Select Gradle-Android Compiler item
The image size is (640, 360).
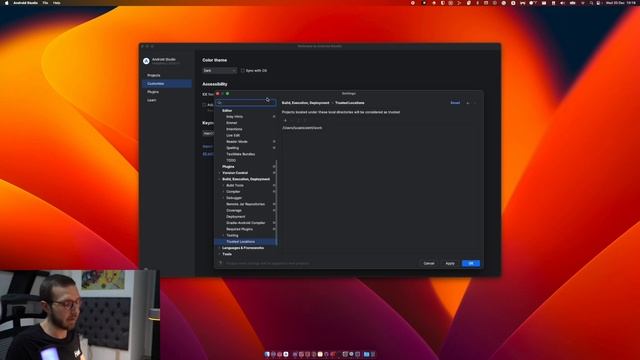point(246,223)
